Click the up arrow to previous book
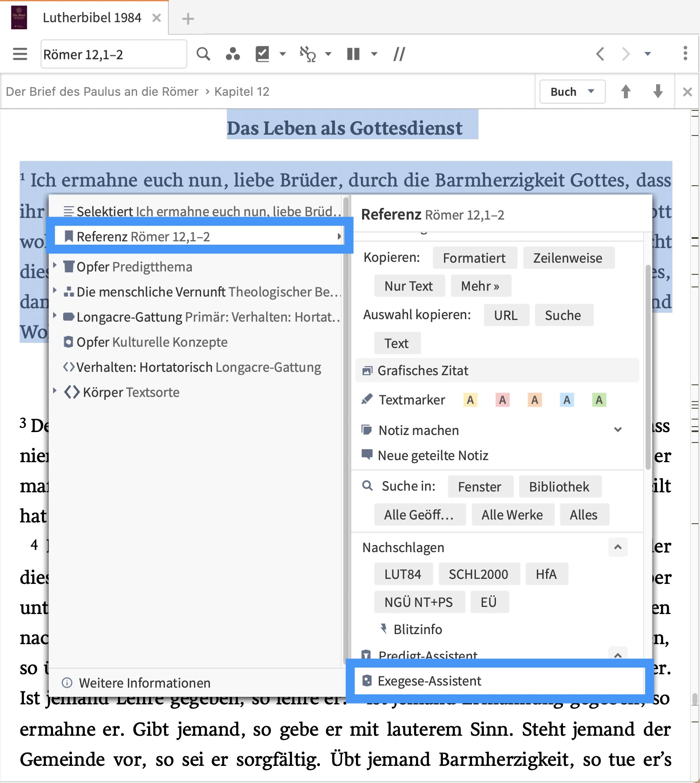 pos(626,92)
